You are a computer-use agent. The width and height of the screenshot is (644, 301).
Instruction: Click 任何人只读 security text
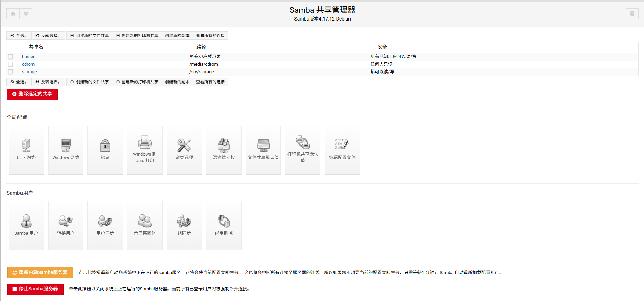pyautogui.click(x=381, y=64)
